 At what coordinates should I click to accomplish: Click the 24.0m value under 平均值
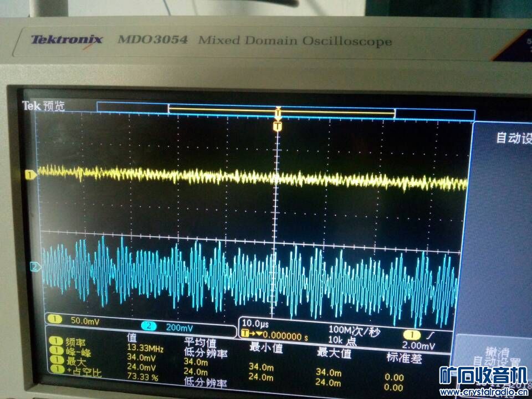click(x=196, y=371)
